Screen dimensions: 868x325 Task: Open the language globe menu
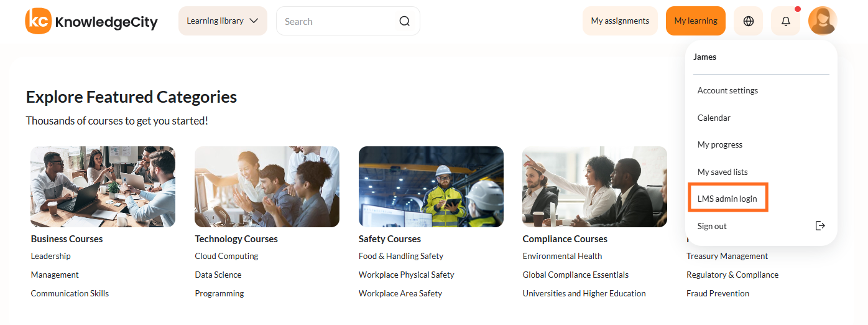click(x=749, y=21)
